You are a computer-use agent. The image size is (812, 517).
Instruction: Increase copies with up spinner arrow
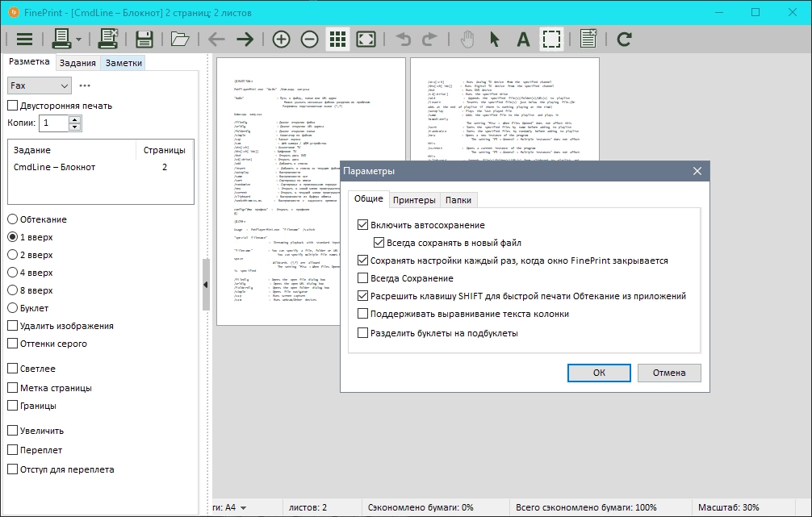75,119
